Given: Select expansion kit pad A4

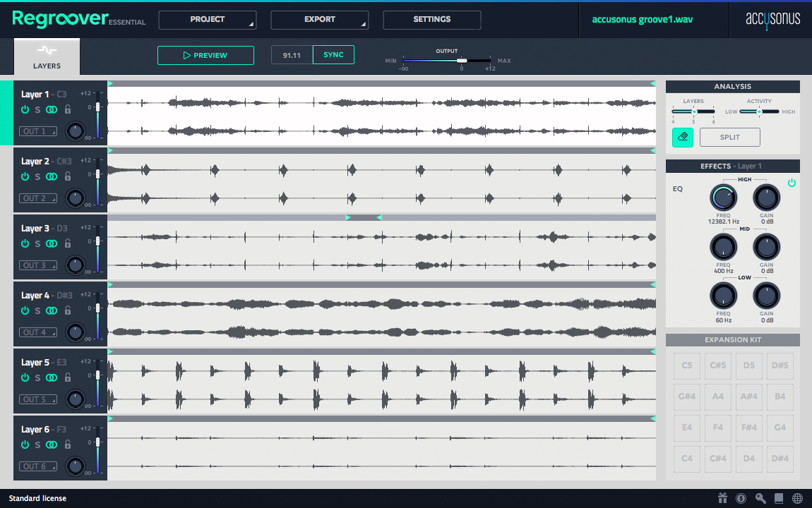Looking at the screenshot, I should [x=718, y=397].
